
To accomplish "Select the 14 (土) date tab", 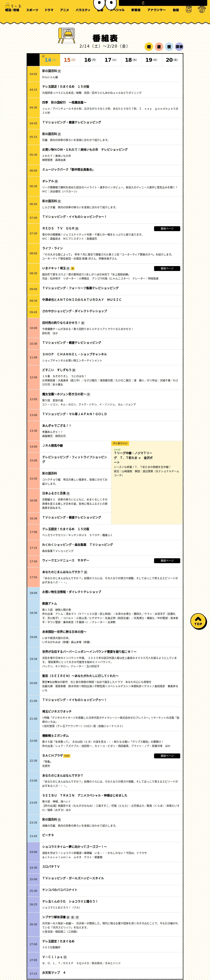I will (x=50, y=60).
